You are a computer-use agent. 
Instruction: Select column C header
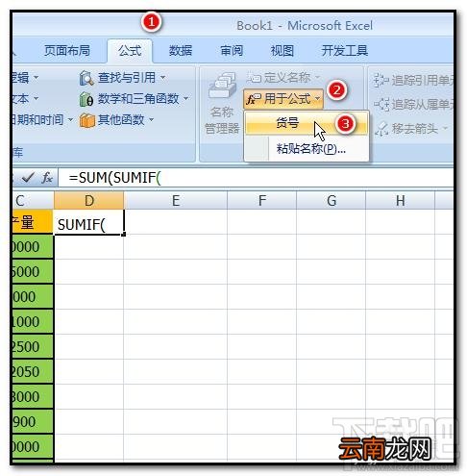pos(33,201)
